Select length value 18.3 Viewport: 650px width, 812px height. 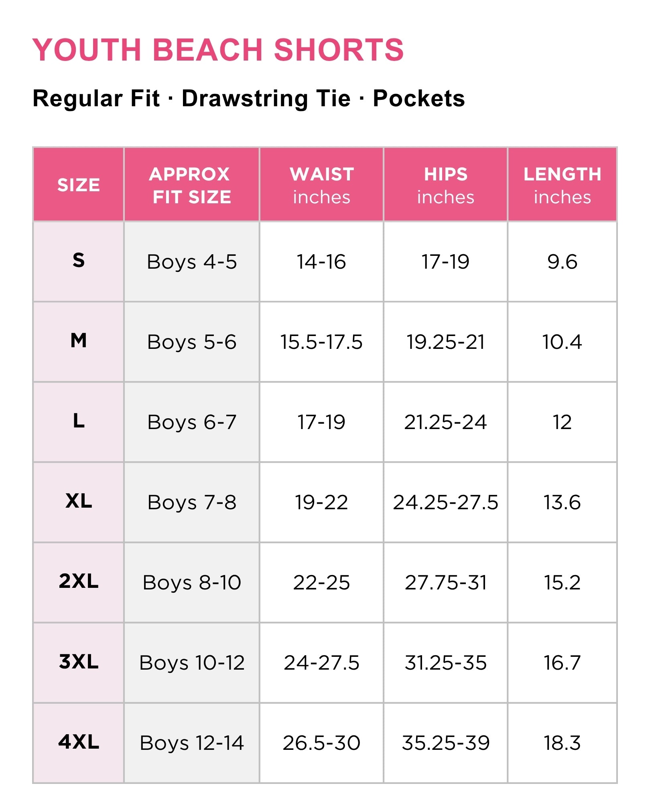pos(562,743)
